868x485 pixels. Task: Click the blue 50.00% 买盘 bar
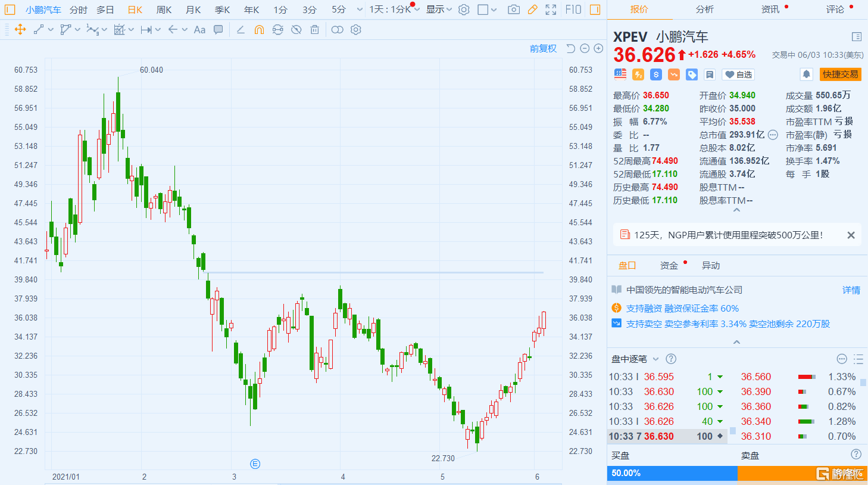(x=672, y=473)
